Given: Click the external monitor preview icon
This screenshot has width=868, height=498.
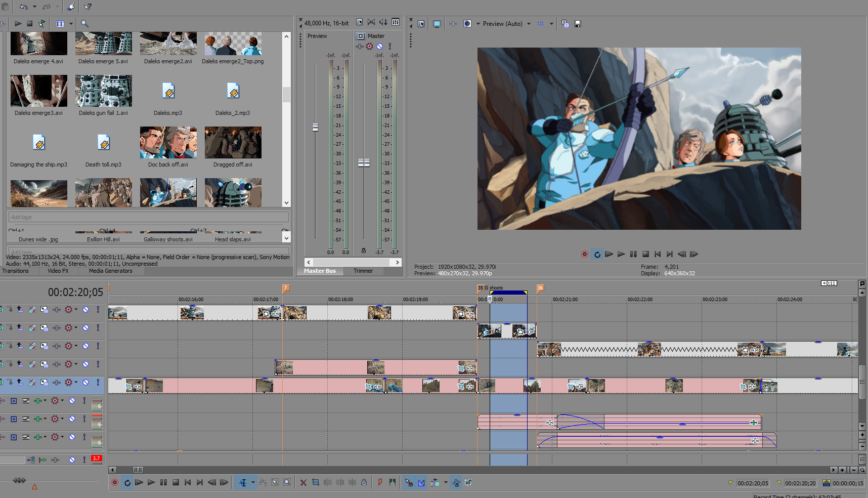Looking at the screenshot, I should [437, 24].
